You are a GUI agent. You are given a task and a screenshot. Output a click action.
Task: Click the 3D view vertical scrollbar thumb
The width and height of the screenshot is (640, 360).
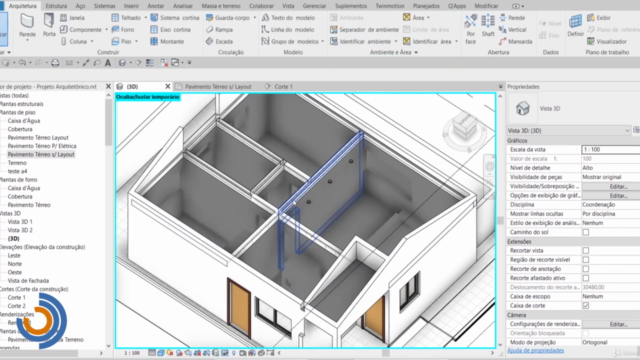500,221
